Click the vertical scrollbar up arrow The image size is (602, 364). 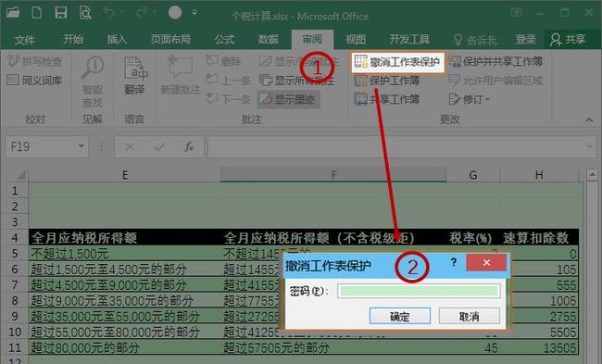[592, 175]
